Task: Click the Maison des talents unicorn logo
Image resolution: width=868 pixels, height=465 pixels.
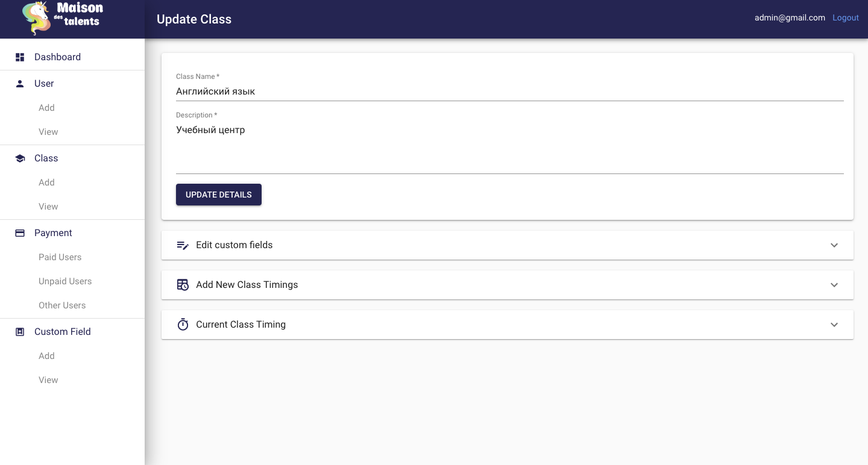Action: tap(63, 18)
